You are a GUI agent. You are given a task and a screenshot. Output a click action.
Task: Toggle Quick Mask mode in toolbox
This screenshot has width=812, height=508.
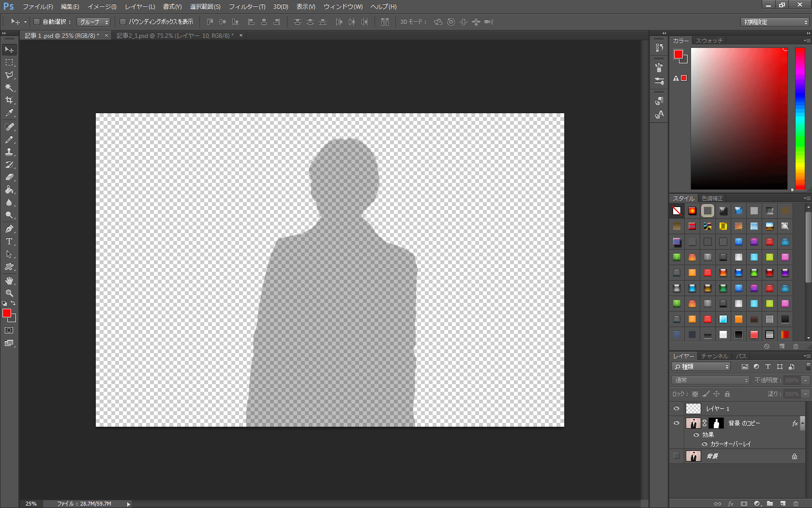click(9, 330)
